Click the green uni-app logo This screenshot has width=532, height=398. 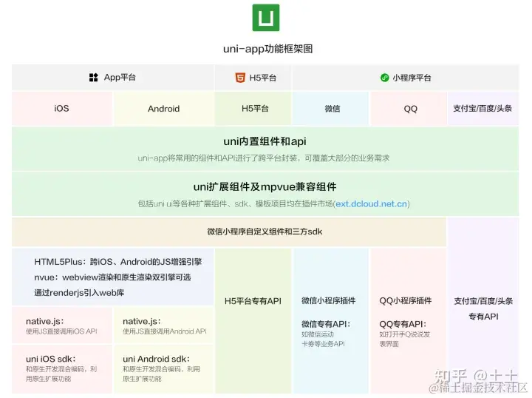(x=266, y=18)
